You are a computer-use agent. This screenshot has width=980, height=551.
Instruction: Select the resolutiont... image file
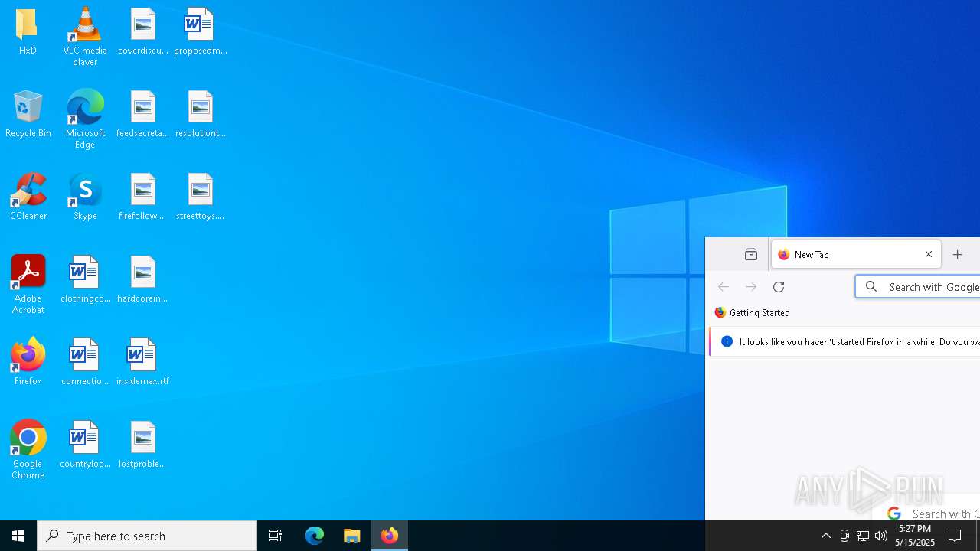(x=200, y=113)
